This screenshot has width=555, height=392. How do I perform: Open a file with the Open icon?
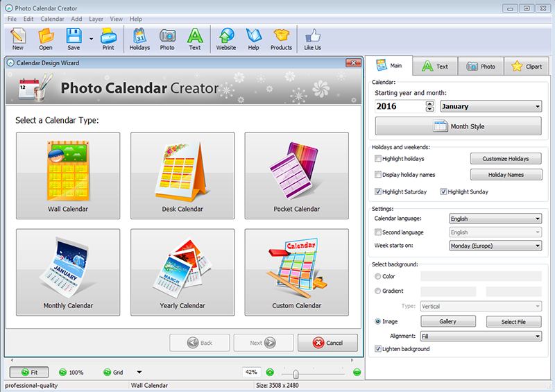(46, 40)
